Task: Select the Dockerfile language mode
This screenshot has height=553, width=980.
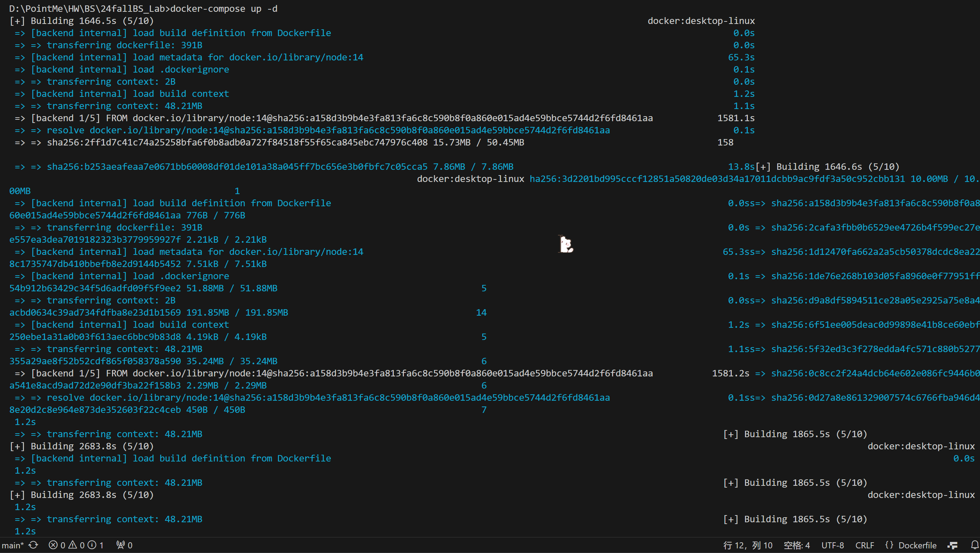Action: click(917, 545)
